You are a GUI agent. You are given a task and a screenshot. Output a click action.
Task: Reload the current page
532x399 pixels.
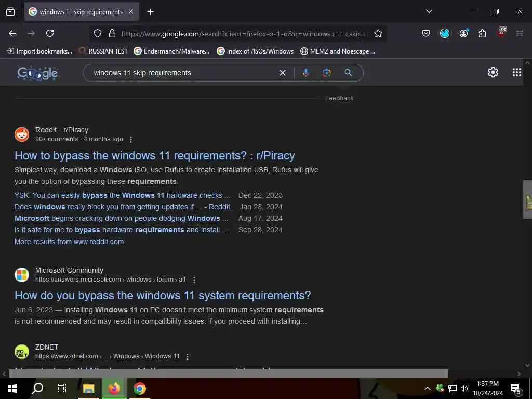click(x=50, y=33)
